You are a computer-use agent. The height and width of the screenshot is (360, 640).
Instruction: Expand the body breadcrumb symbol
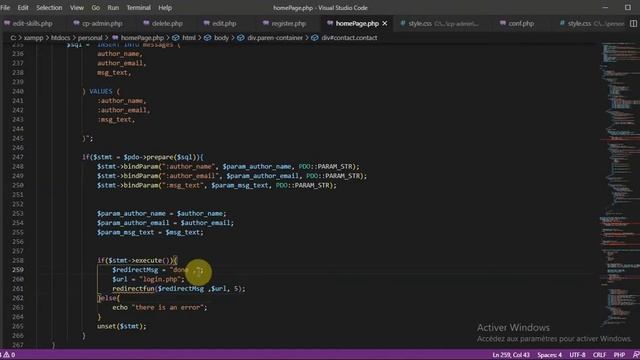pos(221,38)
